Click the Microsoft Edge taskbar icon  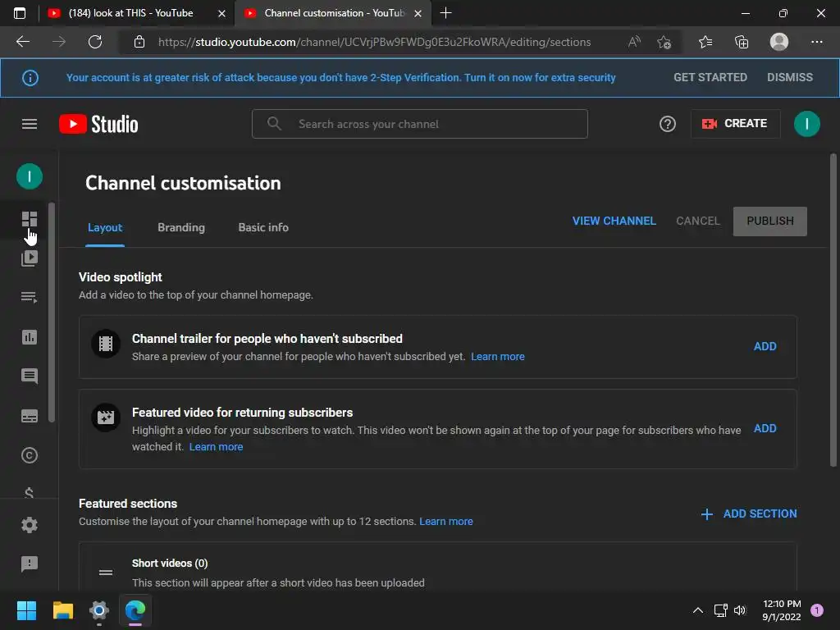tap(135, 610)
